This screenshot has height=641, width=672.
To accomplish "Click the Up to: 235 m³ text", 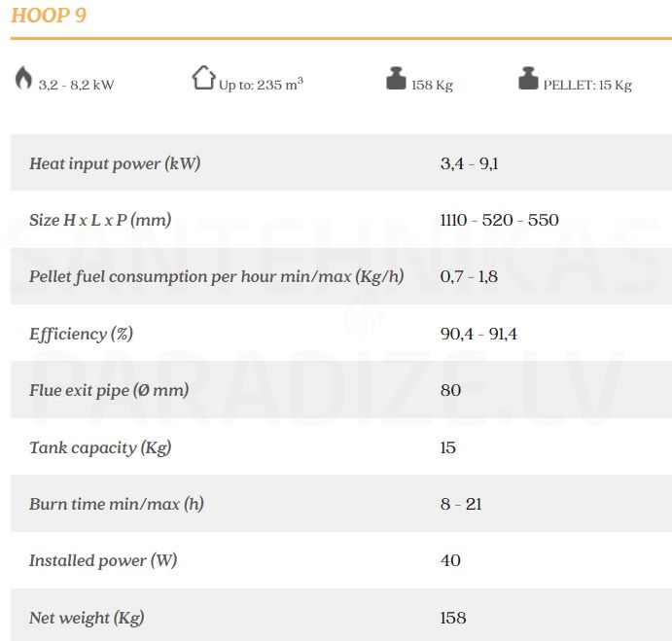I will click(261, 84).
